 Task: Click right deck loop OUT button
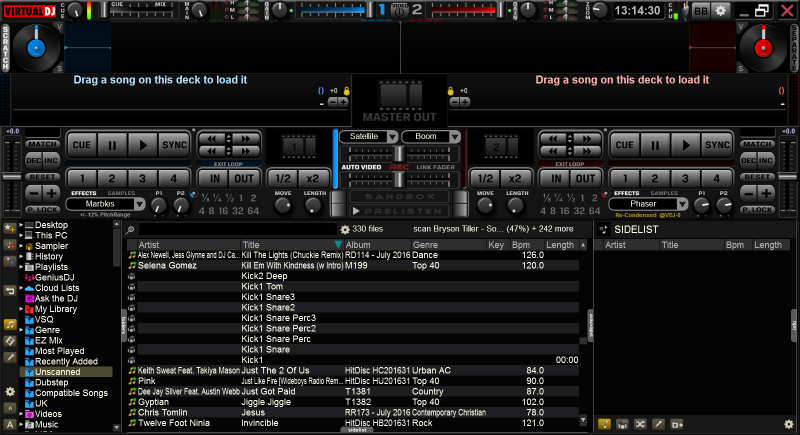[585, 178]
